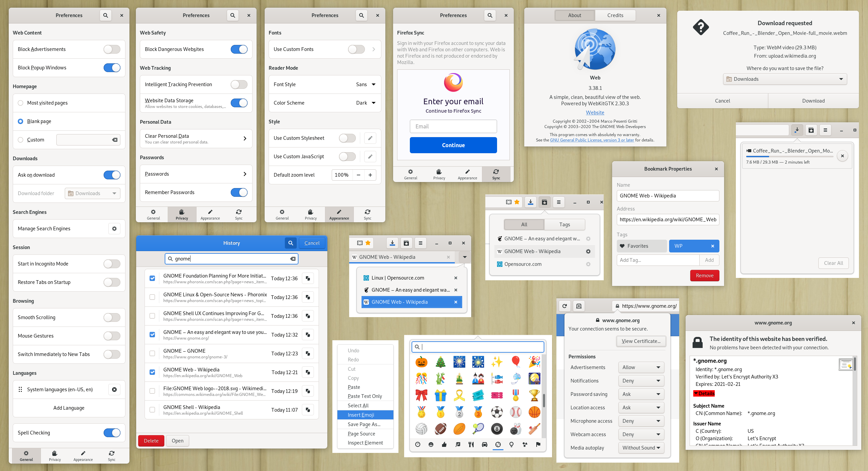Toggle Remember Passwords switch
Image resolution: width=868 pixels, height=471 pixels.
pyautogui.click(x=239, y=192)
